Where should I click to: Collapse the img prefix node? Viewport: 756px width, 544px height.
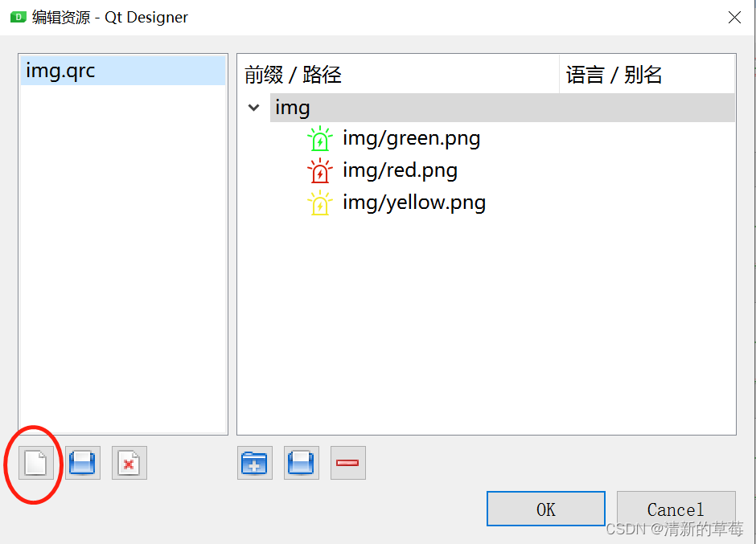[253, 108]
